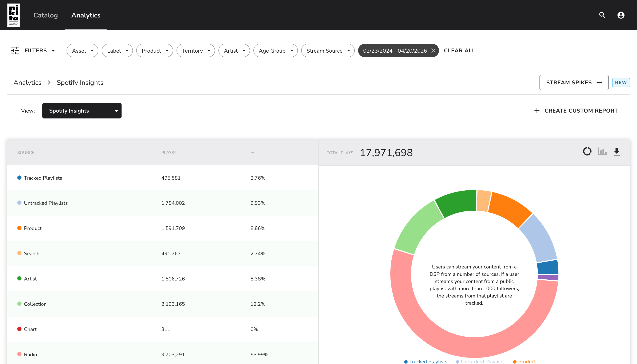Open the search magnifier icon
Screen dimensions: 637x364
point(602,15)
